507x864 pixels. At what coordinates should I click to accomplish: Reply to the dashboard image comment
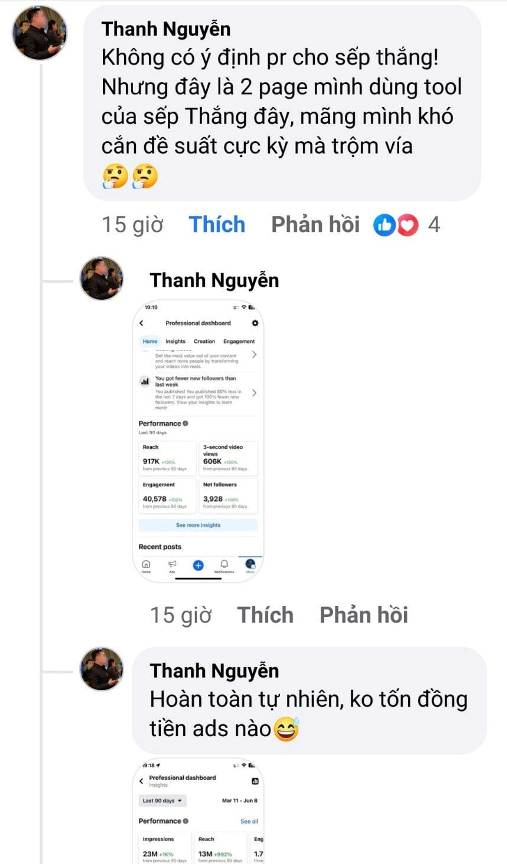(x=364, y=615)
